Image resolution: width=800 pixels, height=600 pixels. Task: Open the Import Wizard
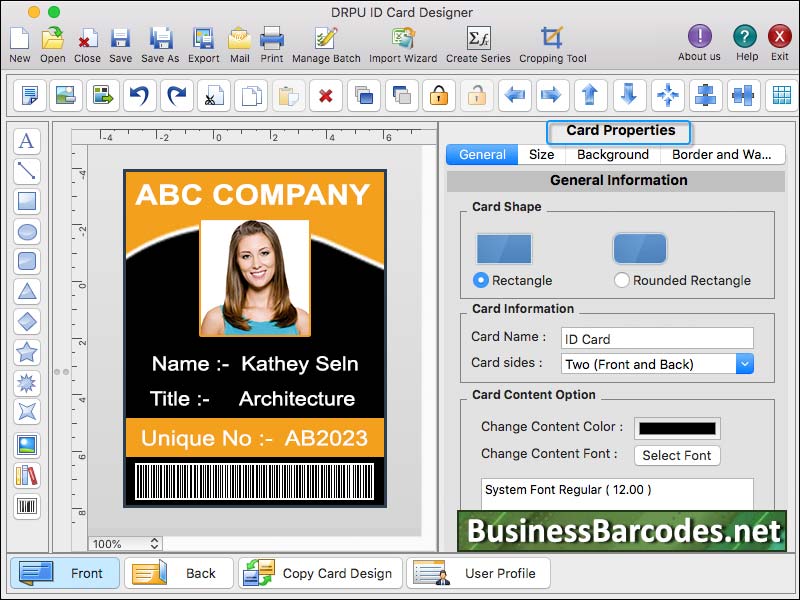pos(402,40)
